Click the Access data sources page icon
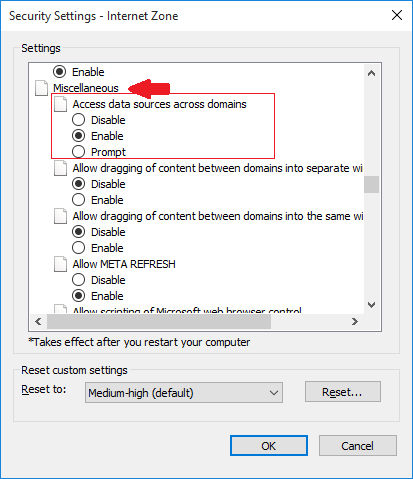The height and width of the screenshot is (479, 413). pyautogui.click(x=61, y=104)
